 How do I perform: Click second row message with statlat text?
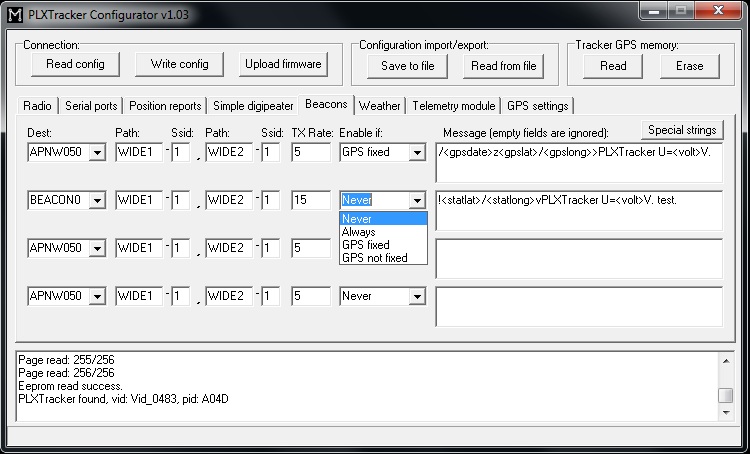click(579, 210)
